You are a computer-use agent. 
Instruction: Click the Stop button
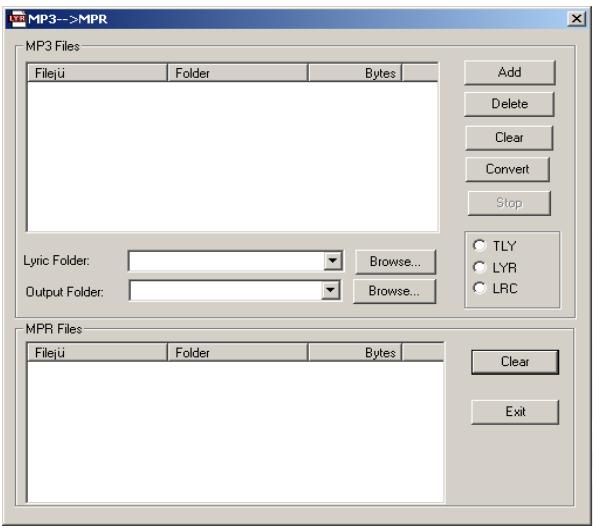(x=509, y=203)
